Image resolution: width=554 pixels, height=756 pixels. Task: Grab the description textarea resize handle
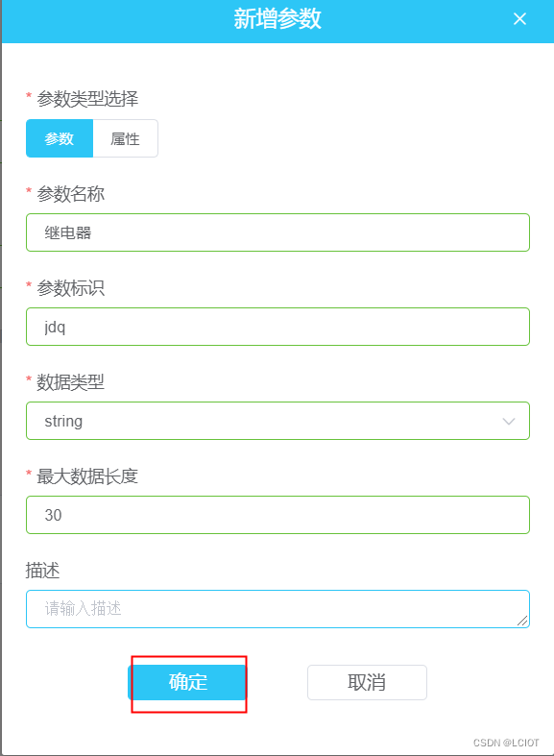(x=522, y=621)
